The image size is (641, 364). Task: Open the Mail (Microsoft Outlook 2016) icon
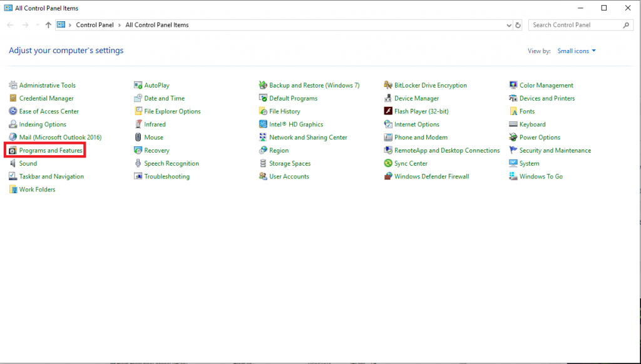point(13,138)
